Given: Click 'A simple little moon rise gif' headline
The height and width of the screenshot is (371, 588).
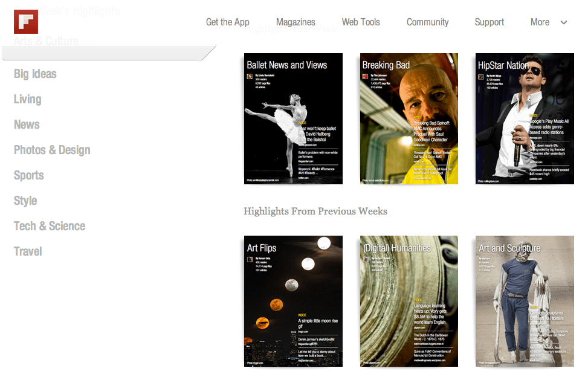Looking at the screenshot, I should coord(318,324).
